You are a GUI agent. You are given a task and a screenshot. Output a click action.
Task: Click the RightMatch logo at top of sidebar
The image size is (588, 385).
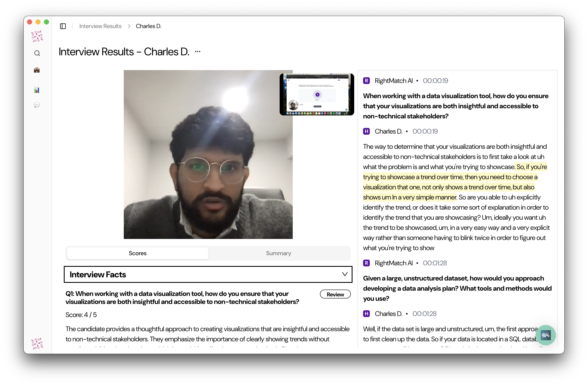pos(37,36)
